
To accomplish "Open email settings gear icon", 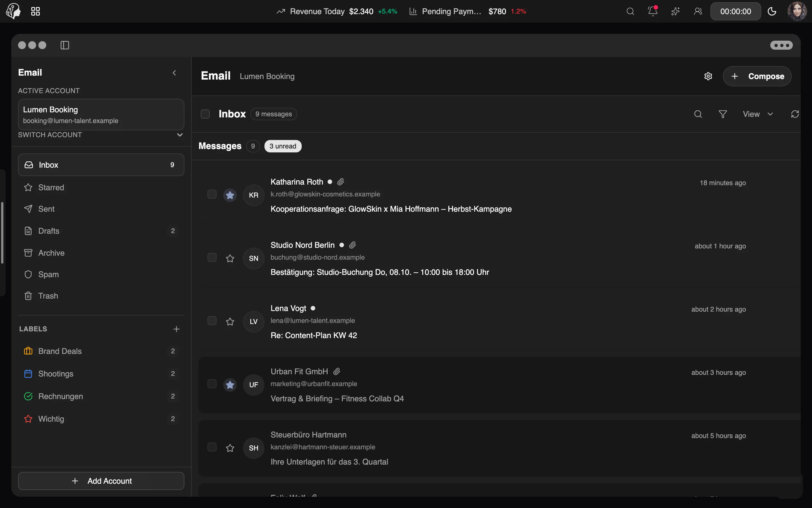I will (708, 76).
